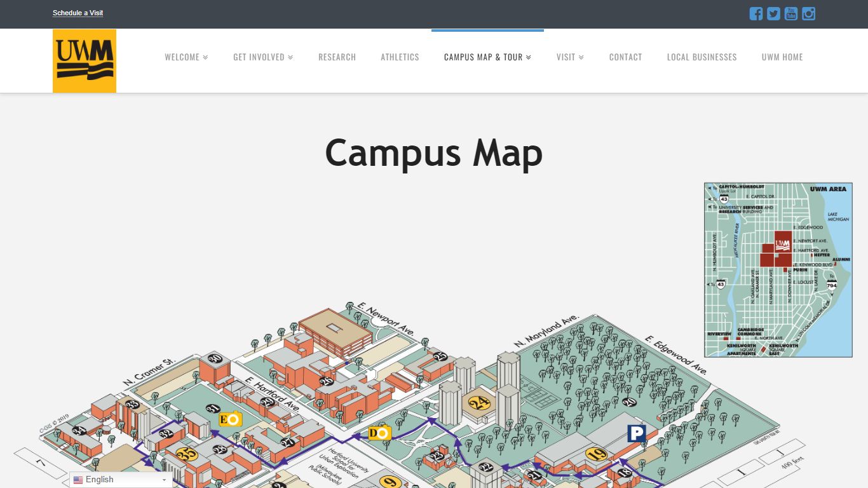Click the E. Hartford Ave. street label
The height and width of the screenshot is (488, 868).
click(271, 394)
